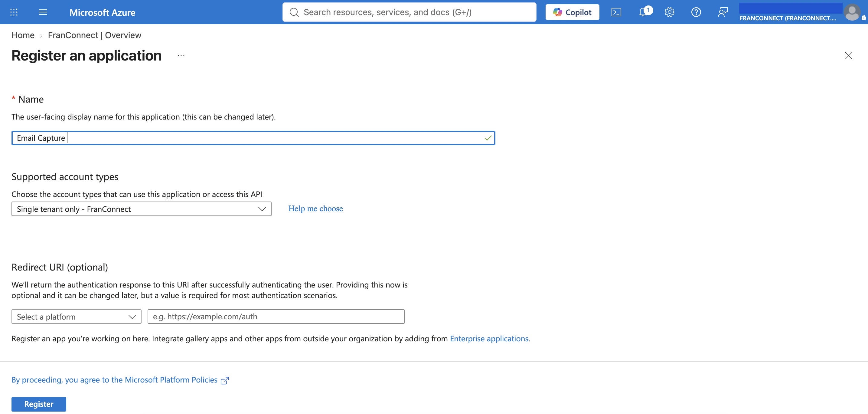Click the Microsoft Azure logo text

(103, 12)
